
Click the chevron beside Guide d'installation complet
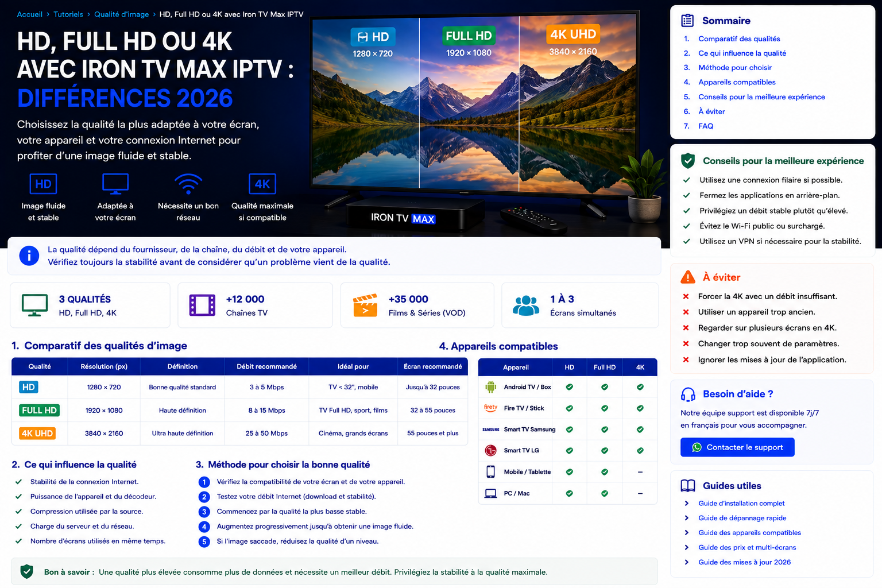pyautogui.click(x=687, y=503)
